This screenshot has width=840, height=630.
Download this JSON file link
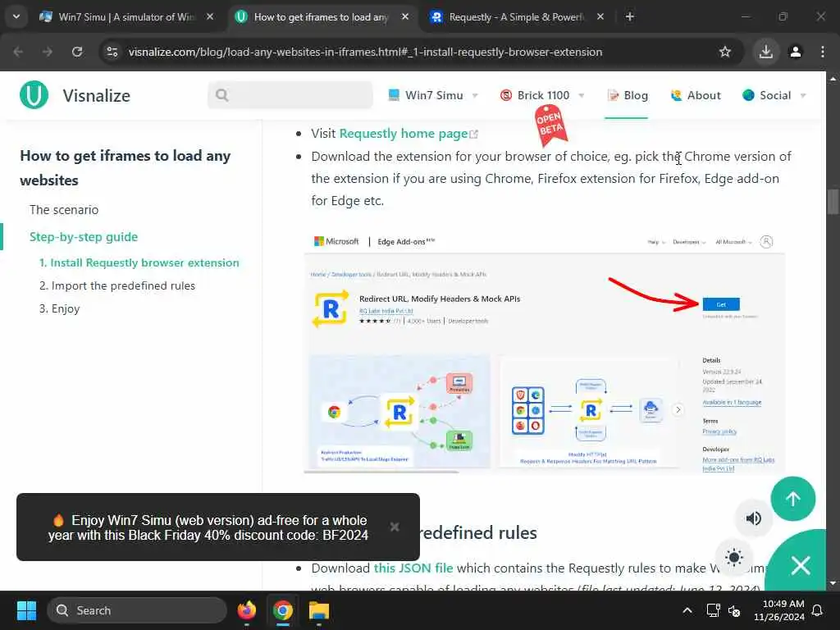tap(413, 568)
